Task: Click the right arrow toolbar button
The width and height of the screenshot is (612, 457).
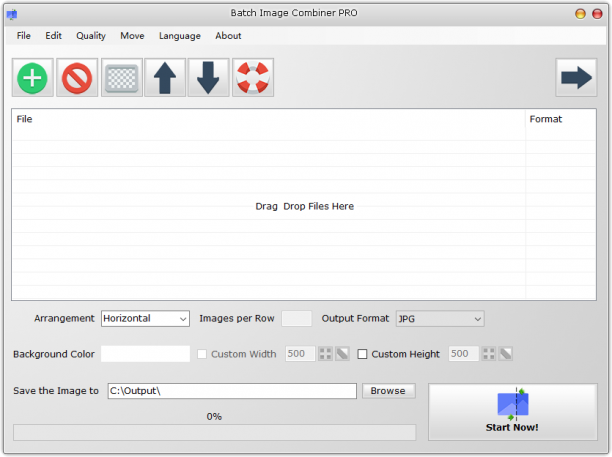Action: click(576, 78)
